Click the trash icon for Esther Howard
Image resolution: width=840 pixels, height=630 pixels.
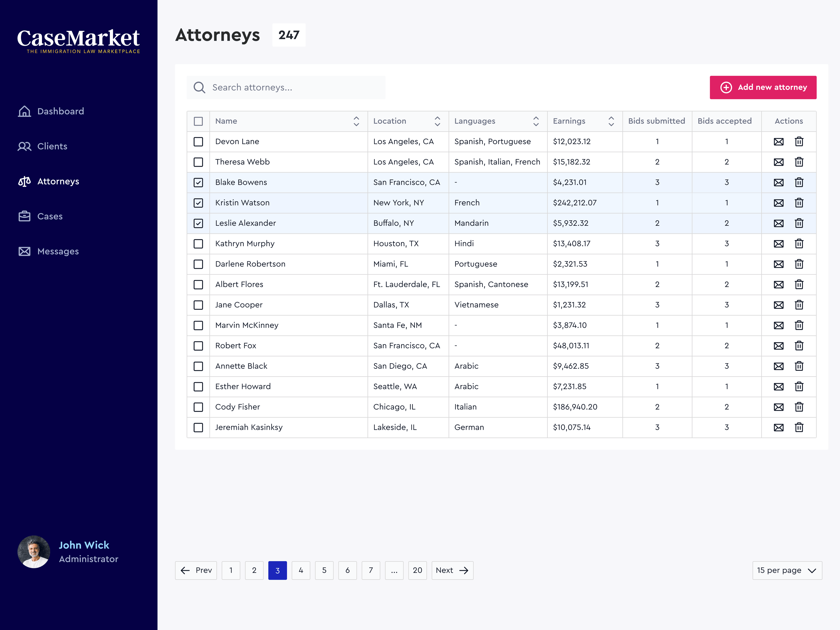[799, 387]
